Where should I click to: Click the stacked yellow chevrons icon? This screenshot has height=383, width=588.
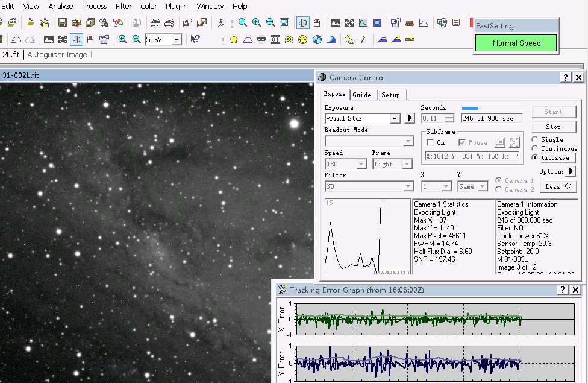tap(289, 39)
